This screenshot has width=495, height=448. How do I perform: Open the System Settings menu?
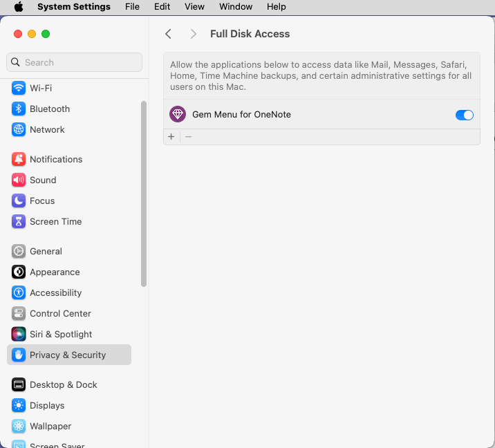pos(74,7)
